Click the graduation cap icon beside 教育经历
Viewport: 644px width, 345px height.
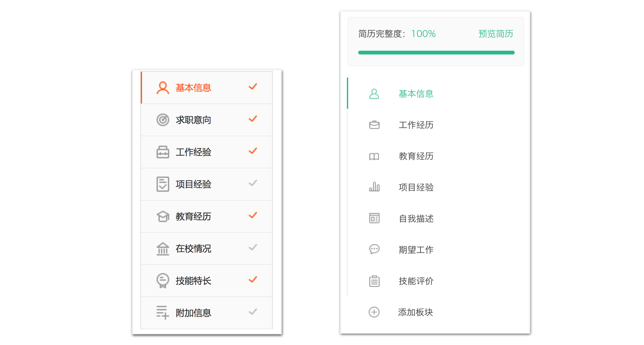(x=163, y=216)
